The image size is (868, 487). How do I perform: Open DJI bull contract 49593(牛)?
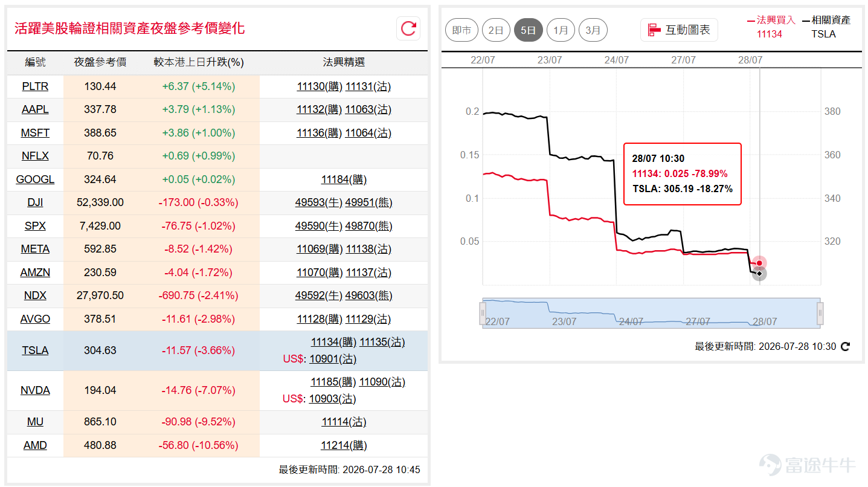(319, 202)
